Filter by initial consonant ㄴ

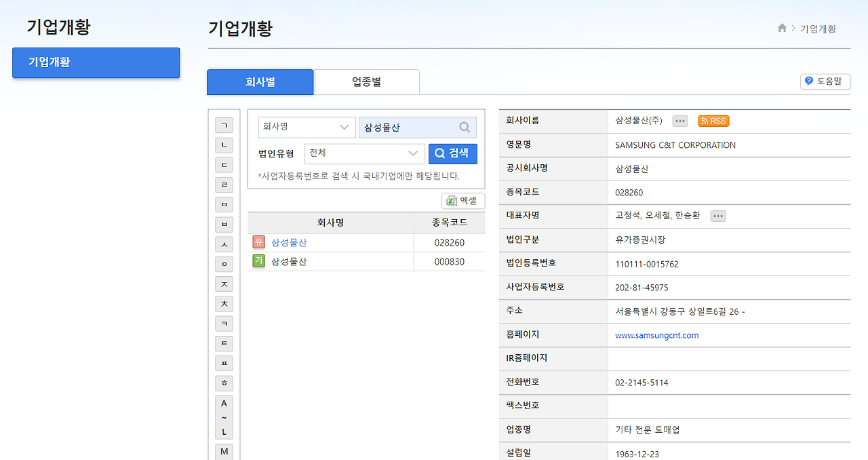coord(224,145)
